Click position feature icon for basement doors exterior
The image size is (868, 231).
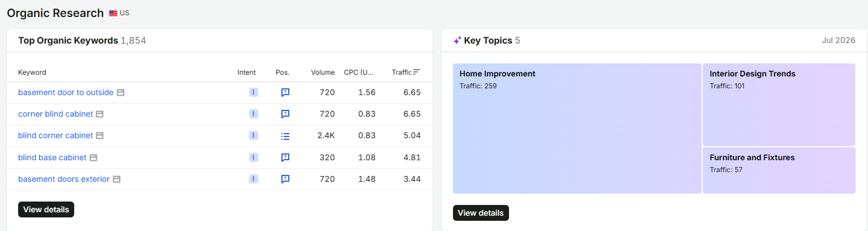(285, 179)
